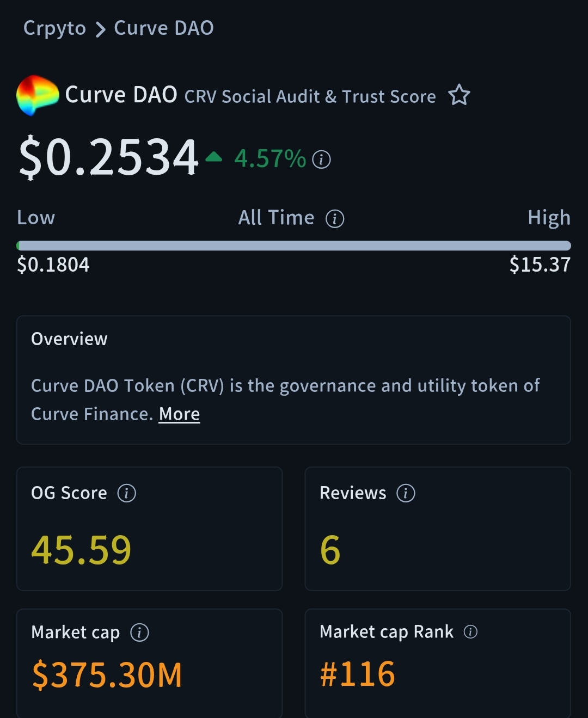Click the Reviews info icon
The width and height of the screenshot is (588, 718).
click(x=406, y=493)
